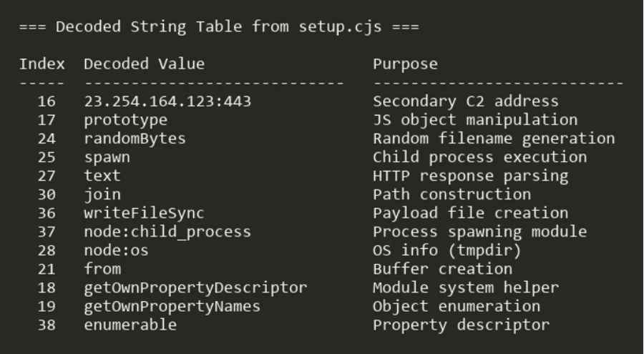This screenshot has width=644, height=354.
Task: Click the Decoded Value column header
Action: coord(144,64)
